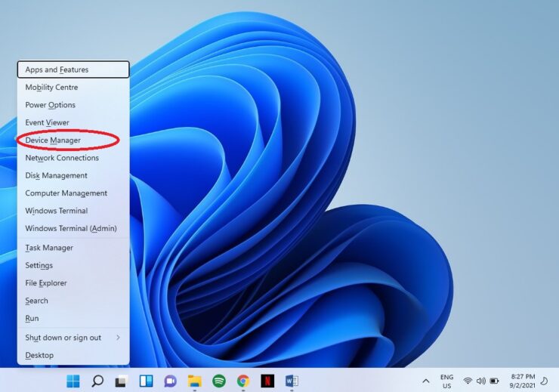Open the File Explorer taskbar folder icon
Viewport: 559px width, 392px height.
pyautogui.click(x=195, y=381)
